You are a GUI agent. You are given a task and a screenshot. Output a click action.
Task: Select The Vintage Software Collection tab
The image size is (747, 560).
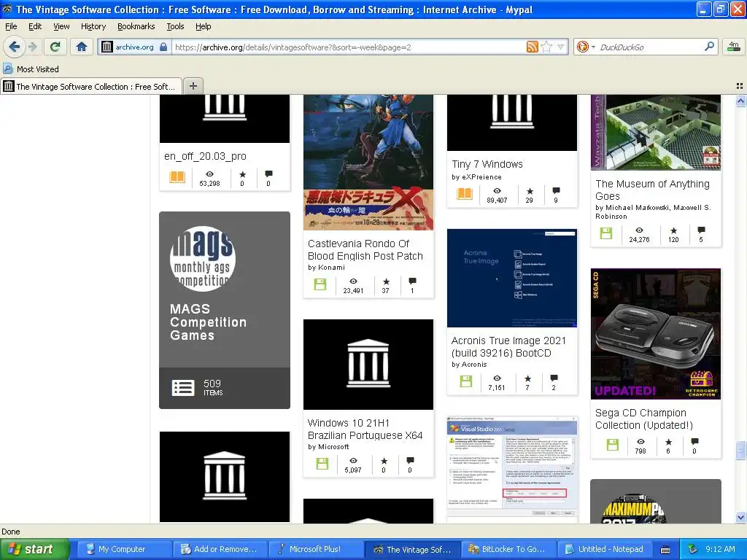tap(91, 86)
